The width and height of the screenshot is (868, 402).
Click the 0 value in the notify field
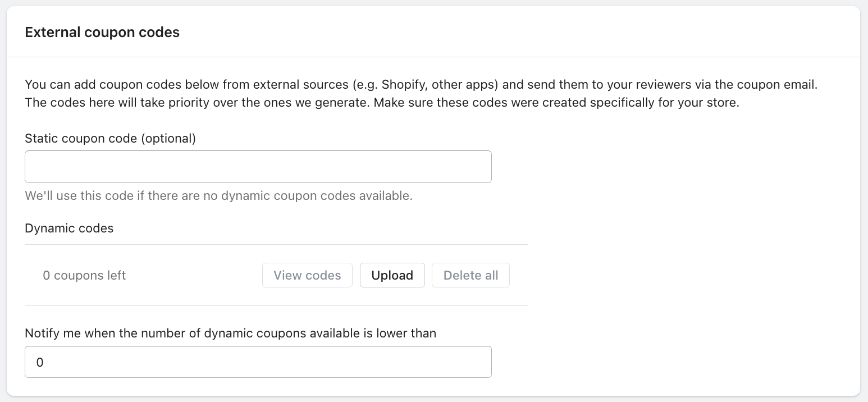[40, 362]
